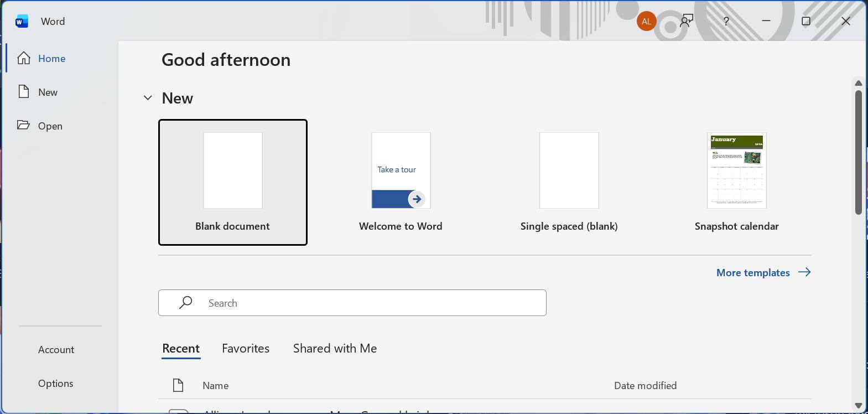Click the Open folder icon in sidebar
Image resolution: width=868 pixels, height=414 pixels.
click(x=23, y=126)
